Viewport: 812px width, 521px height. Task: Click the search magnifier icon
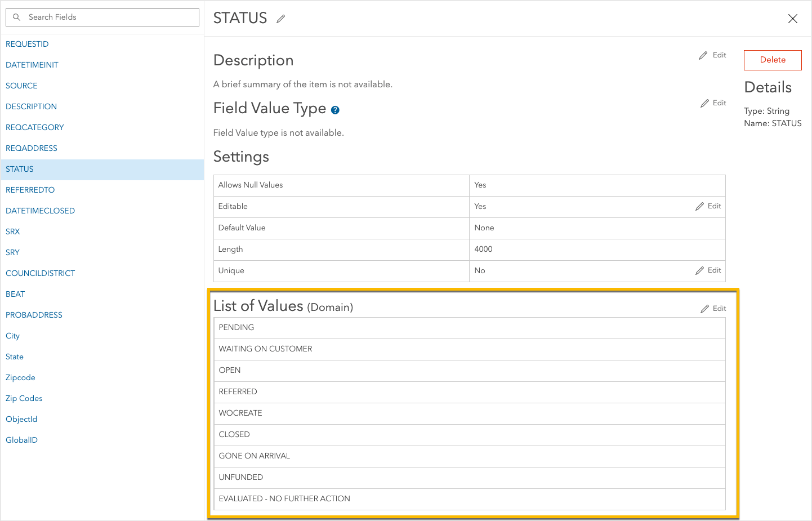(x=17, y=17)
